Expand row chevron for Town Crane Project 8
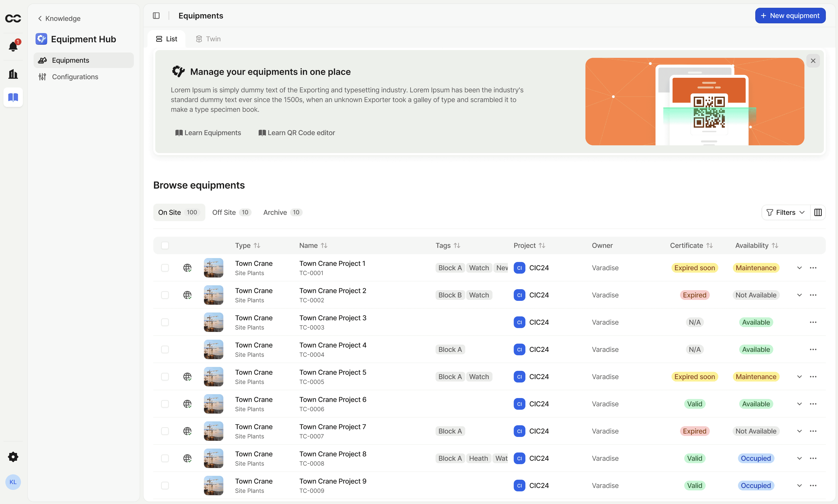838x504 pixels. (x=799, y=458)
